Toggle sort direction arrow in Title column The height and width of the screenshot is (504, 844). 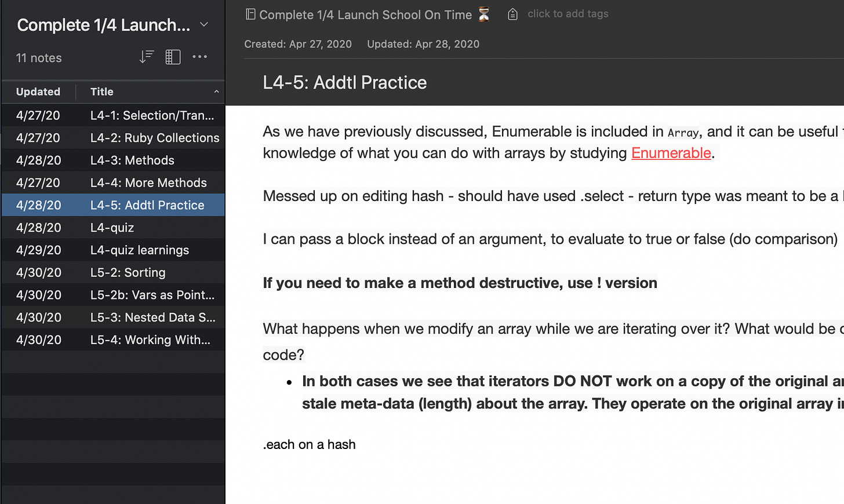point(216,92)
